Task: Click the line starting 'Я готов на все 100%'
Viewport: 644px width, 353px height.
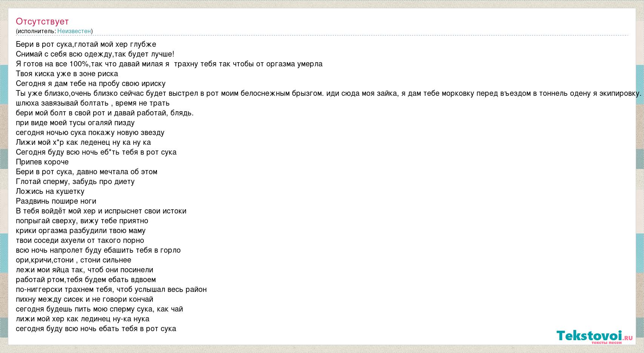Action: point(169,64)
